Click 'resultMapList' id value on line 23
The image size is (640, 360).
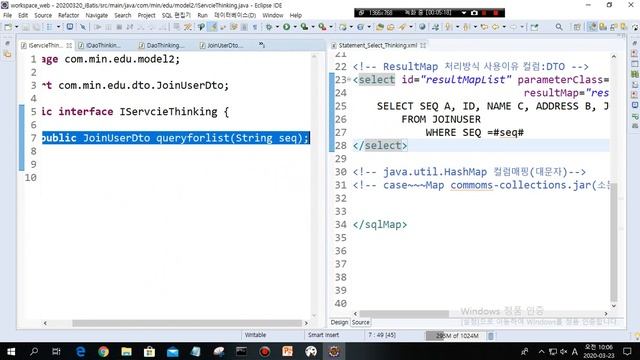click(465, 80)
